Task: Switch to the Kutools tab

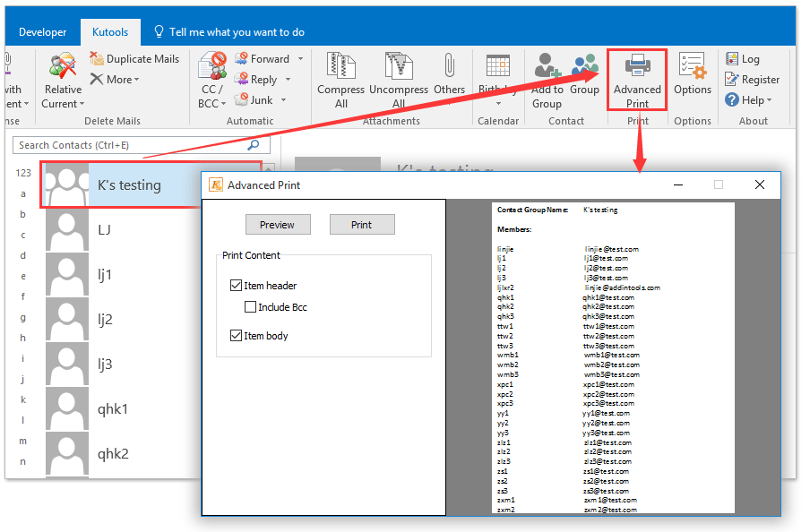Action: [110, 30]
